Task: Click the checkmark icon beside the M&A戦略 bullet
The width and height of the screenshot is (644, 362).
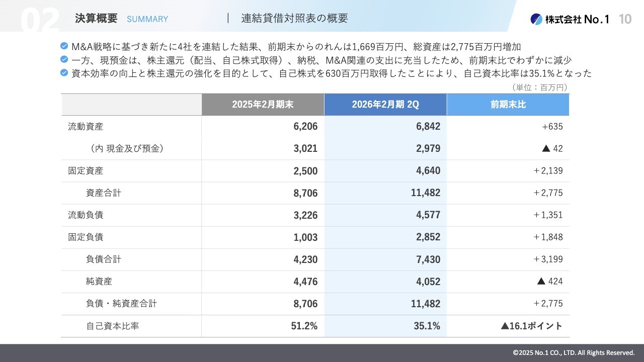Action: [64, 46]
